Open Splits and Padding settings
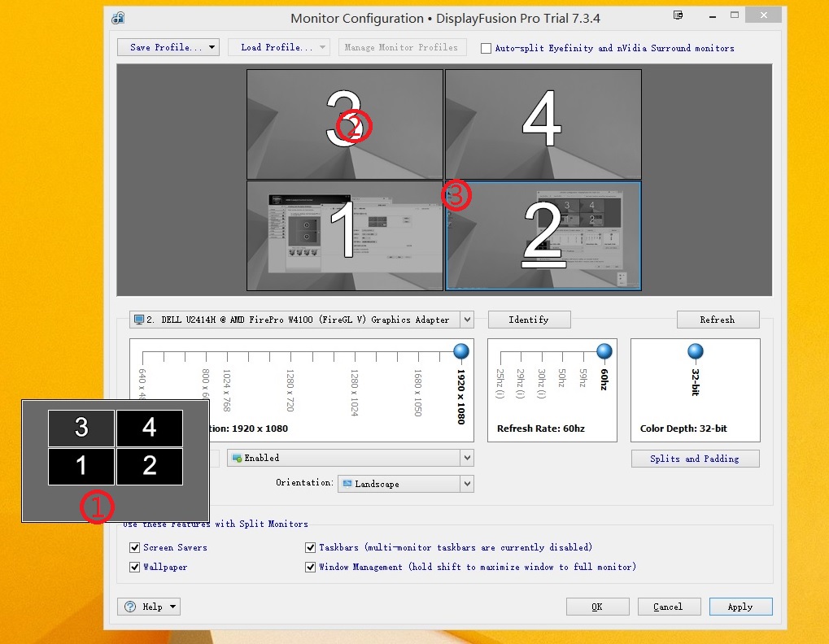The height and width of the screenshot is (644, 829). (x=695, y=459)
